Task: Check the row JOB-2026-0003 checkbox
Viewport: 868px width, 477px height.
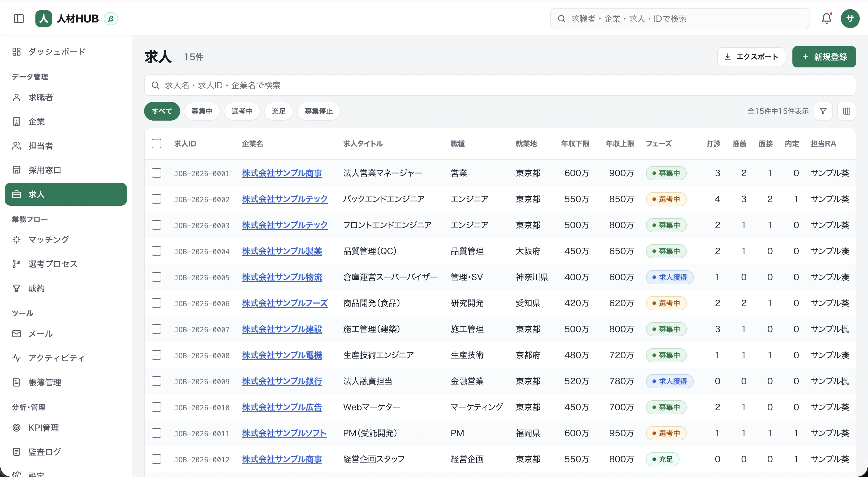Action: (156, 225)
